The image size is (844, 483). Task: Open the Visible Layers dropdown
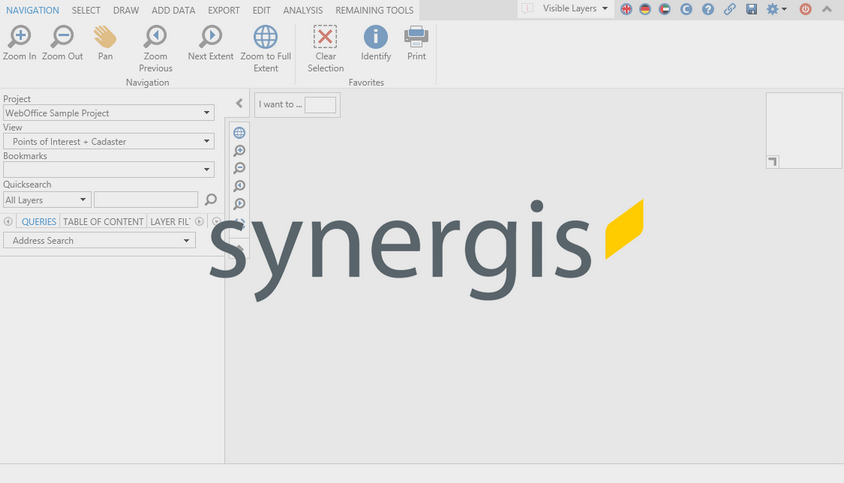pyautogui.click(x=575, y=9)
